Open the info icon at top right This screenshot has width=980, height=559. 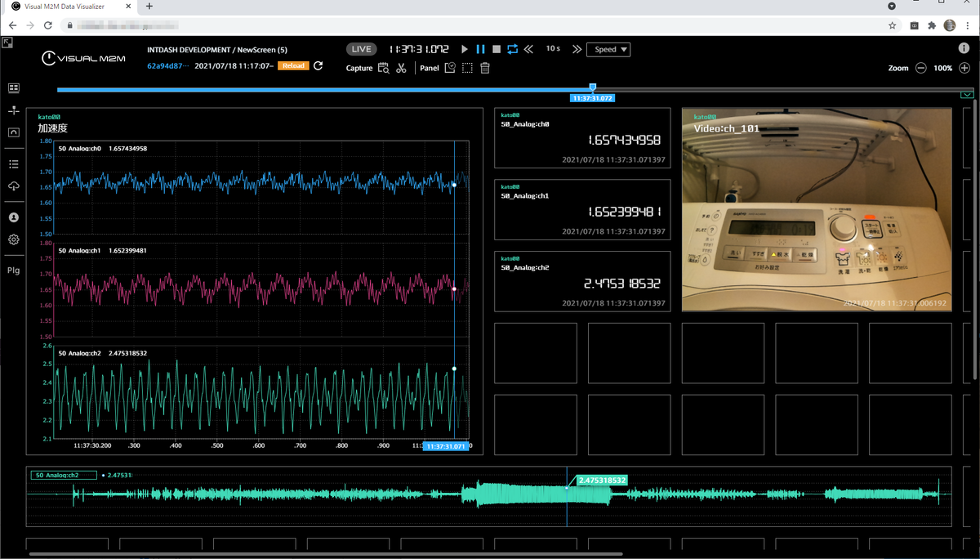(965, 49)
